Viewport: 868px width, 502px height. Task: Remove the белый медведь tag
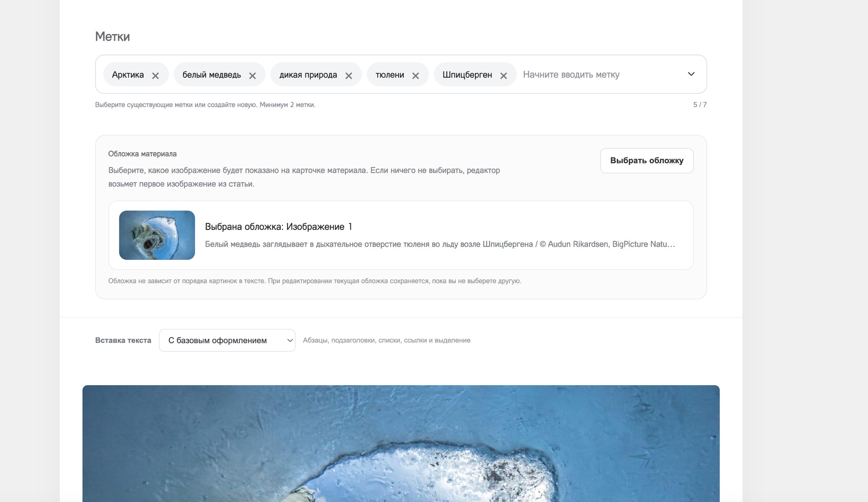[253, 75]
